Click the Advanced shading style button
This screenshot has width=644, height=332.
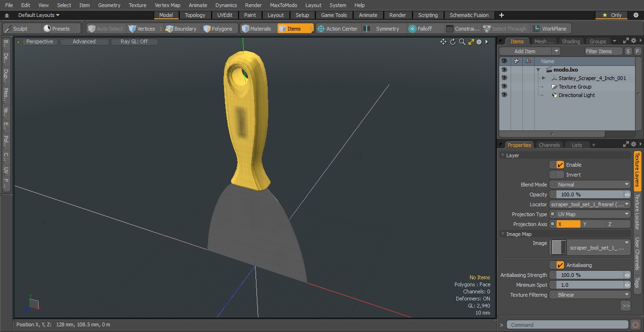click(84, 41)
